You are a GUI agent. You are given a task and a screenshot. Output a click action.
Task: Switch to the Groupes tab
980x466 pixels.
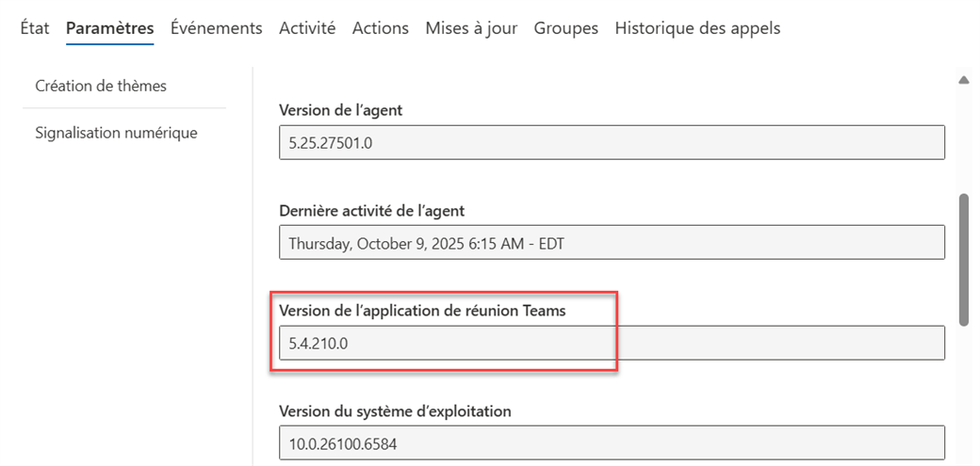[565, 28]
